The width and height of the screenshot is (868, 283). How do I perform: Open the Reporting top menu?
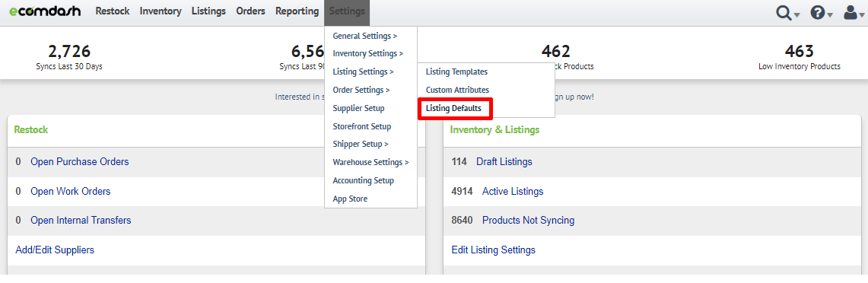coord(297,11)
